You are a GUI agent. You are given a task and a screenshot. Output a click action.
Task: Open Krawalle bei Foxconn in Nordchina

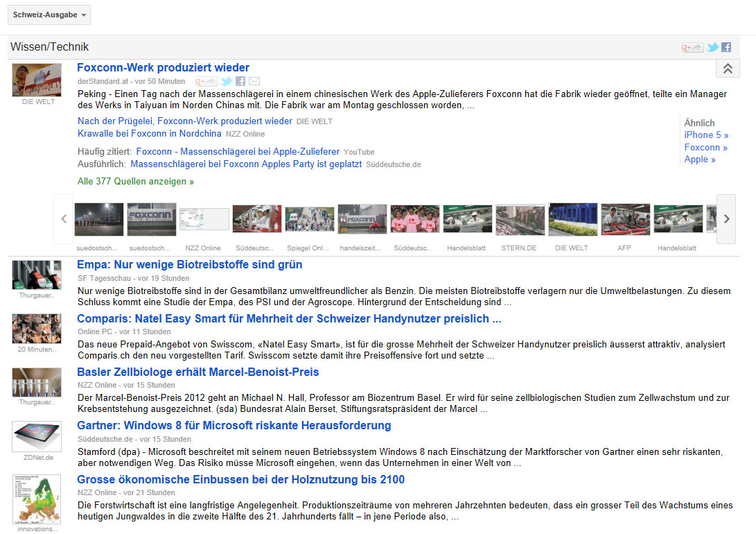click(150, 134)
